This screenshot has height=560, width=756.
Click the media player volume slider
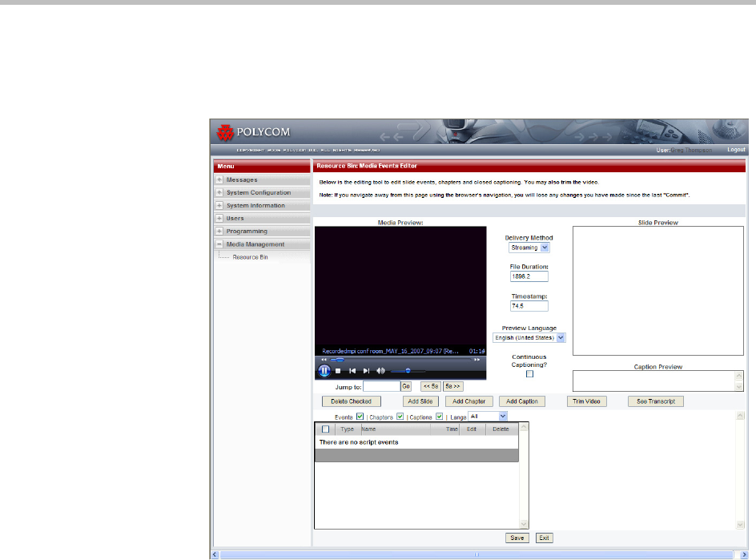click(x=408, y=371)
